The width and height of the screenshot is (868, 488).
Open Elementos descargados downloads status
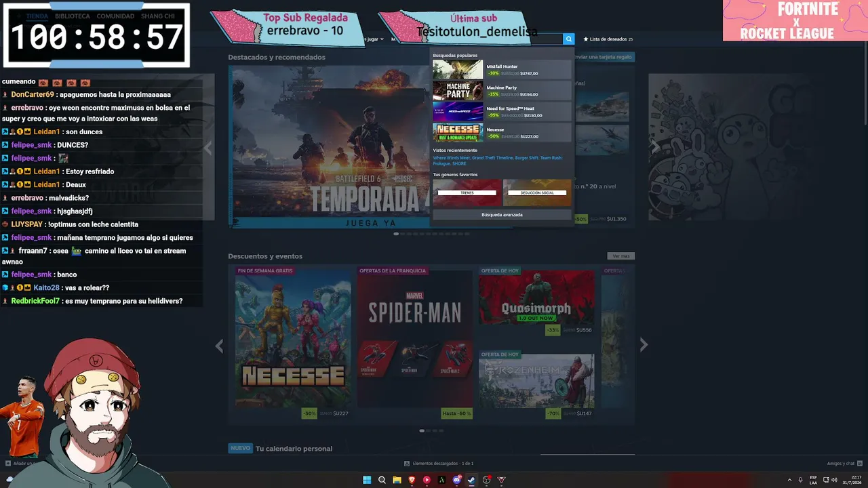439,464
